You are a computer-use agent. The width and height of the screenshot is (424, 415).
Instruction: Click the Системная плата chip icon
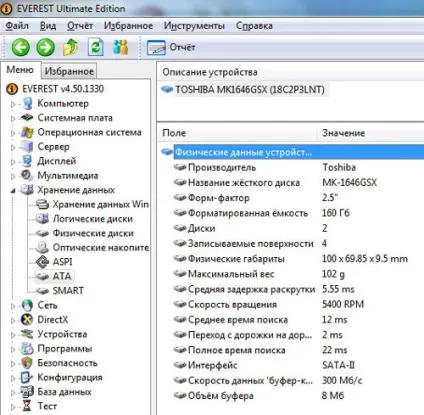click(27, 118)
